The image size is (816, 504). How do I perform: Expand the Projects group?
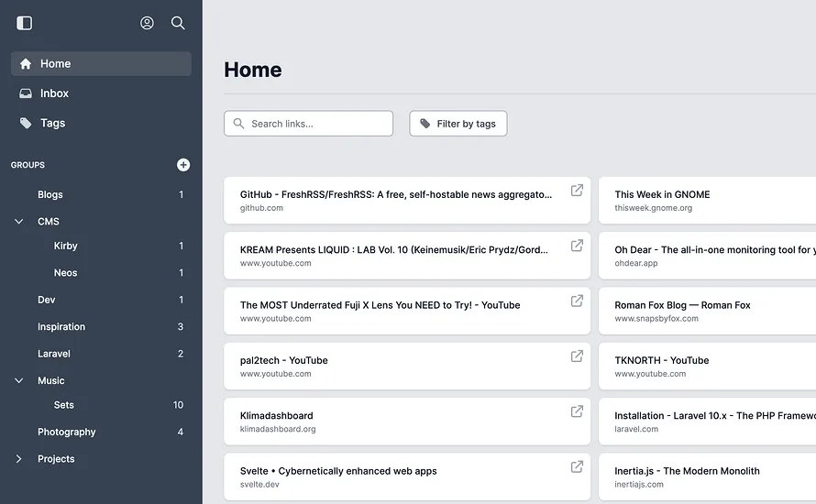18,459
